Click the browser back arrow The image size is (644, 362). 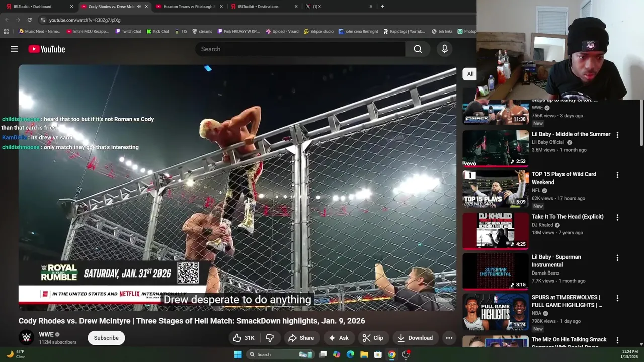click(x=7, y=20)
